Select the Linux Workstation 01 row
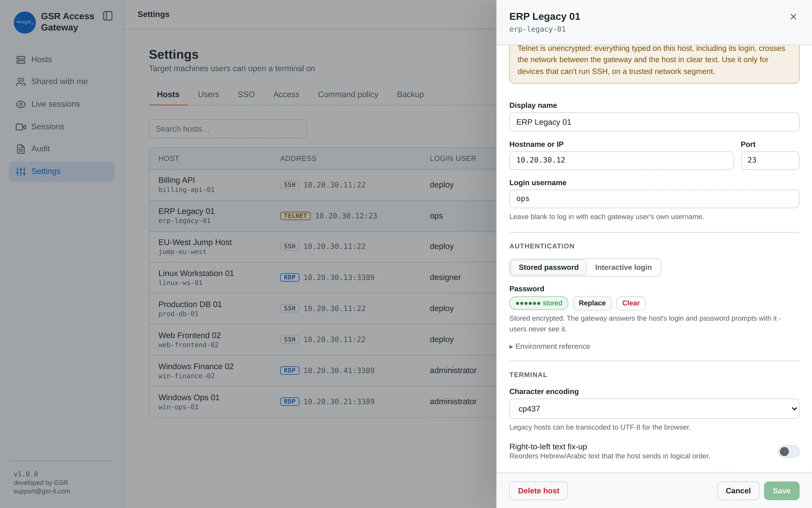This screenshot has width=812, height=508. coord(323,277)
